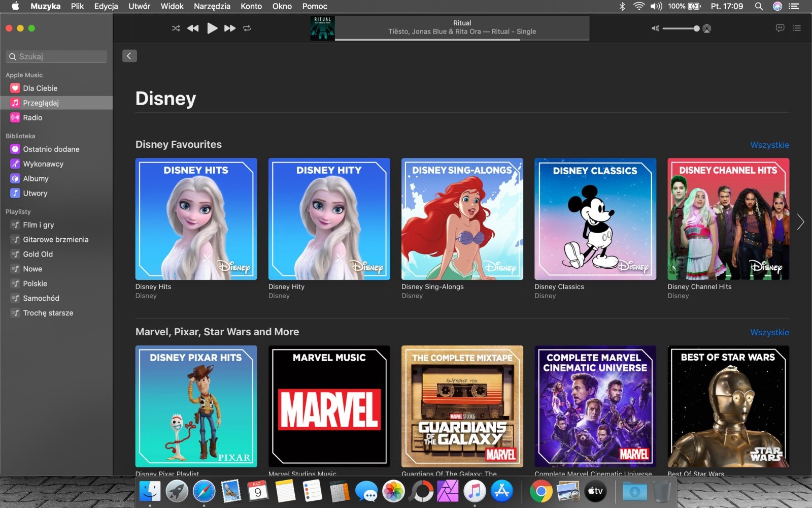
Task: Open Disney Hits playlist cover
Action: [196, 219]
